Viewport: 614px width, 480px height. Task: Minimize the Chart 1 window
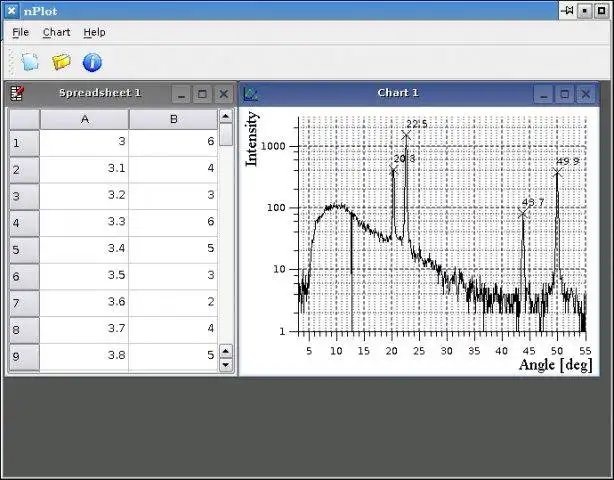[543, 94]
